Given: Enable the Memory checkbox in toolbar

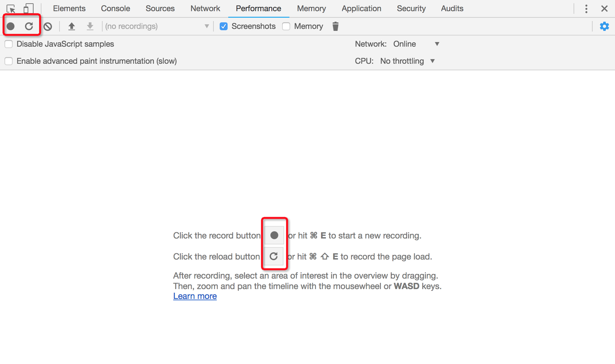Looking at the screenshot, I should click(286, 26).
